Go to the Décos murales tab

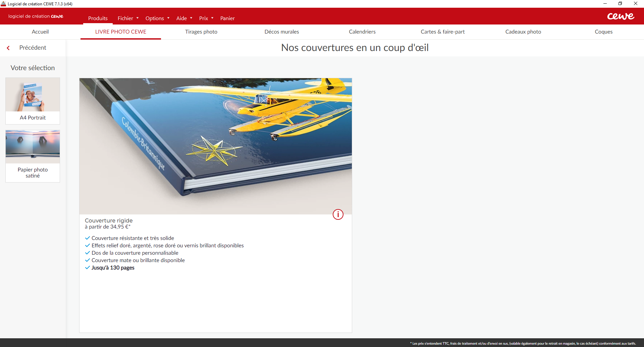pos(281,32)
